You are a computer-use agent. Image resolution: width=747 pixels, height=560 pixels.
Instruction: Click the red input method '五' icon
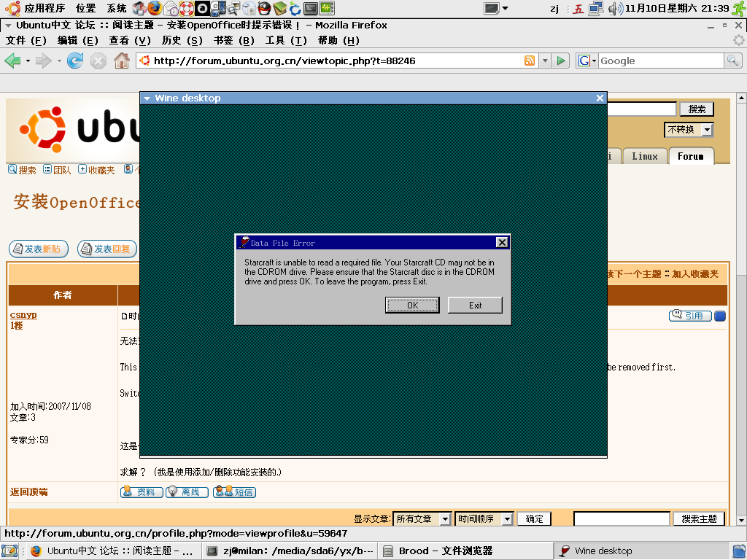(x=578, y=9)
